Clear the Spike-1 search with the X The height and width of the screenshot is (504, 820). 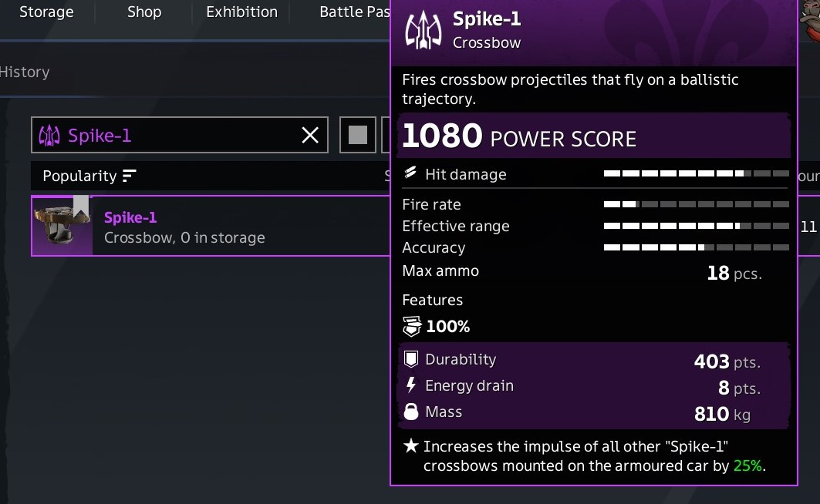pyautogui.click(x=310, y=136)
